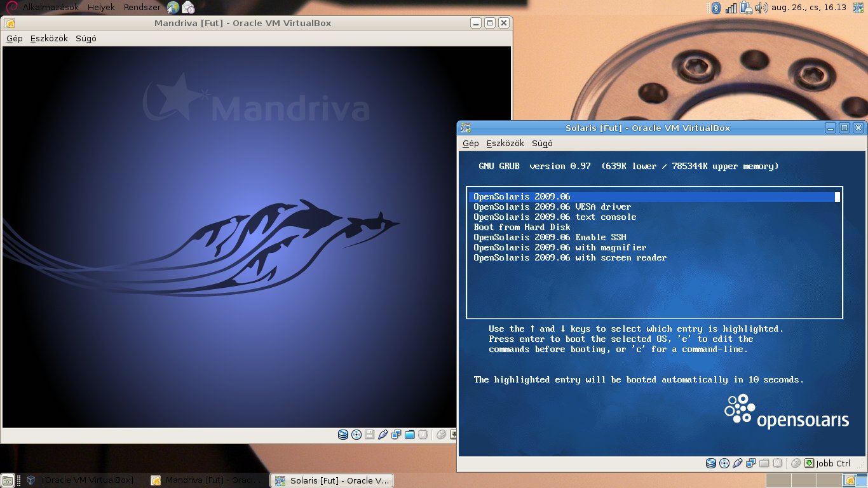Open the Helyek menu from the panel

click(102, 8)
